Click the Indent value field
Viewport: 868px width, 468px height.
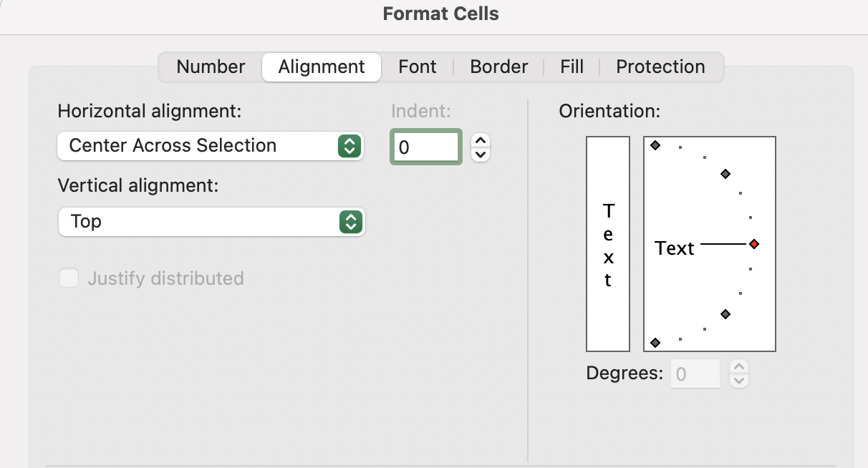coord(425,147)
